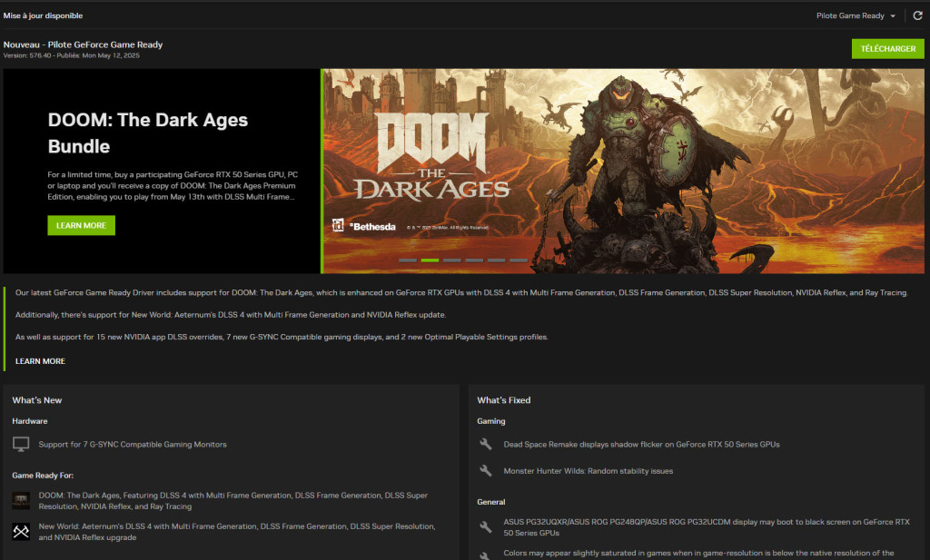Click 'Dead Space Remake displays shadow flicker' entry
The height and width of the screenshot is (560, 930).
click(642, 445)
